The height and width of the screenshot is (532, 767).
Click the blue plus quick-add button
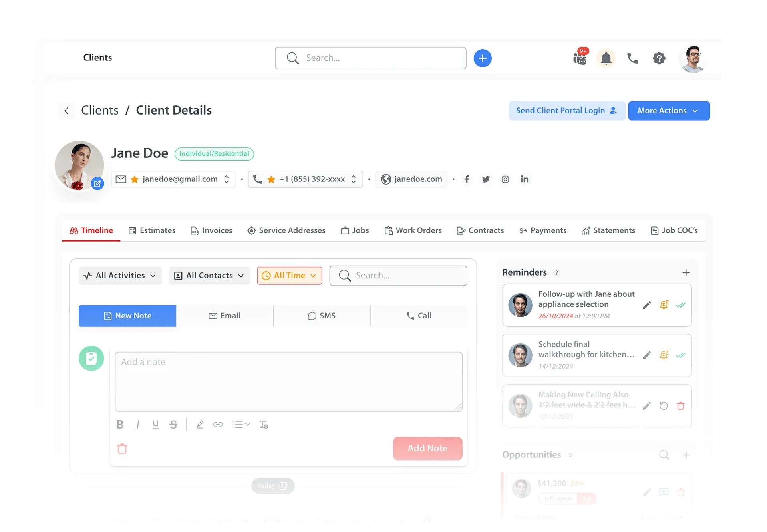point(483,58)
